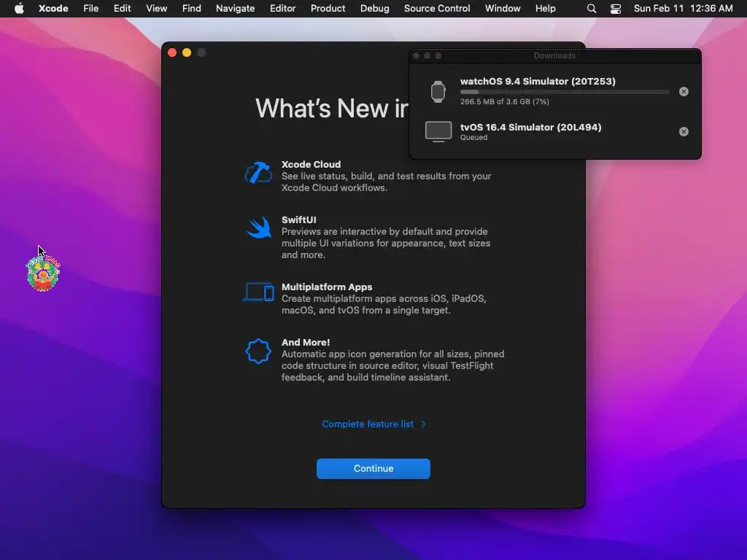This screenshot has height=560, width=747.
Task: Open the Find menu
Action: coord(192,9)
